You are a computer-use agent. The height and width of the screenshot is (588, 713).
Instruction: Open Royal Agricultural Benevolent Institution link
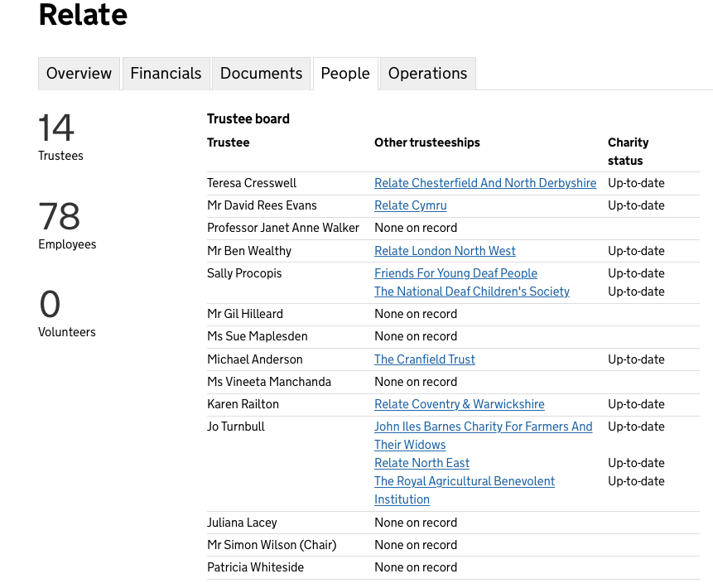[x=464, y=481]
